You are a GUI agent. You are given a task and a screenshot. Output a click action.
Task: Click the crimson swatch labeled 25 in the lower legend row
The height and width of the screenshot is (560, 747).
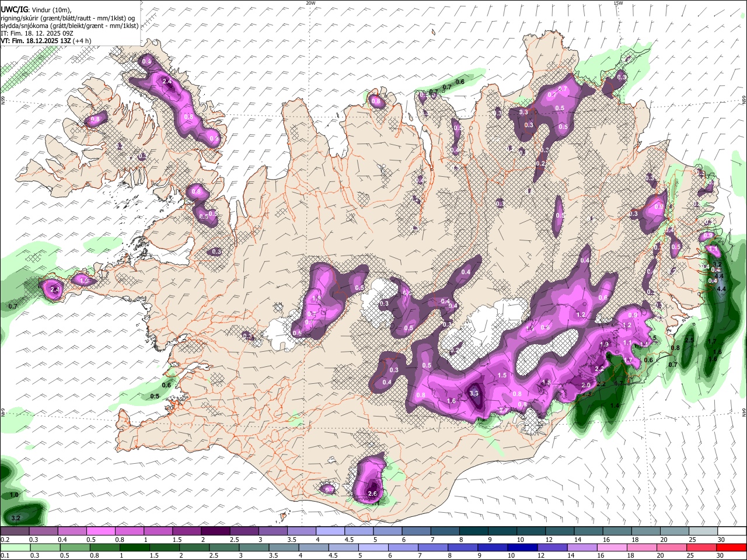[702, 548]
